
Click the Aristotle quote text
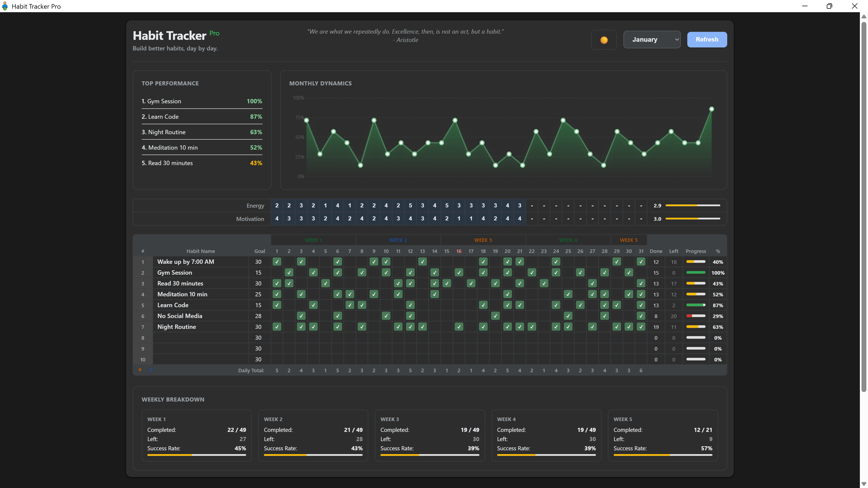405,36
